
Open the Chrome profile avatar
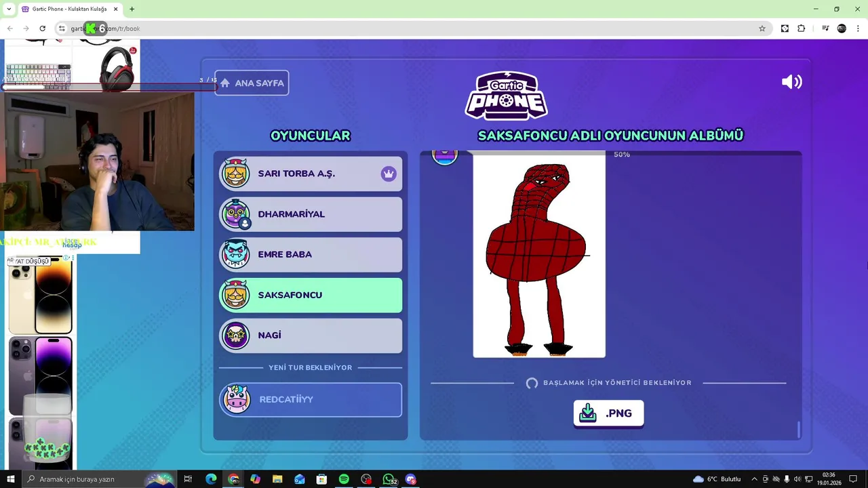click(842, 28)
